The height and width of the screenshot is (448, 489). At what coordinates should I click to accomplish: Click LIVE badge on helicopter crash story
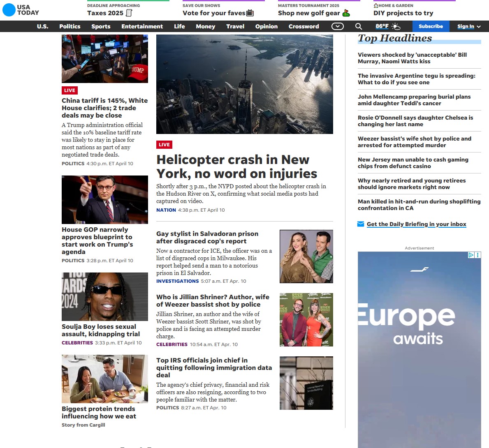coord(164,145)
